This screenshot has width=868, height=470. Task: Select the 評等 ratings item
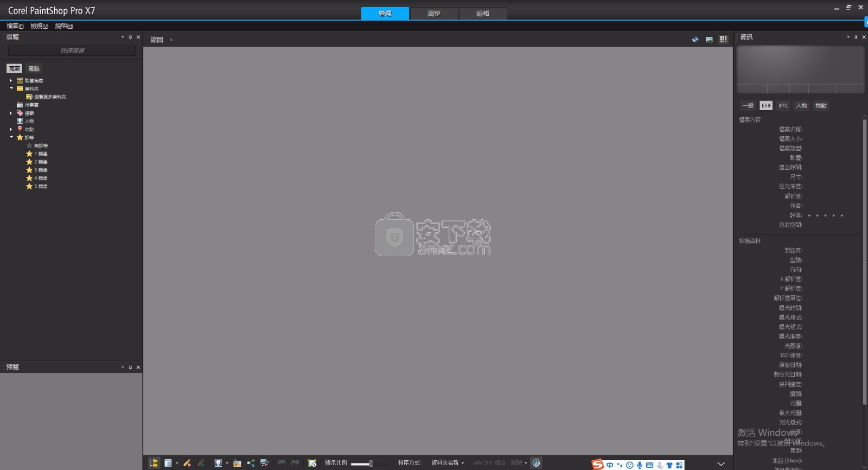coord(29,138)
